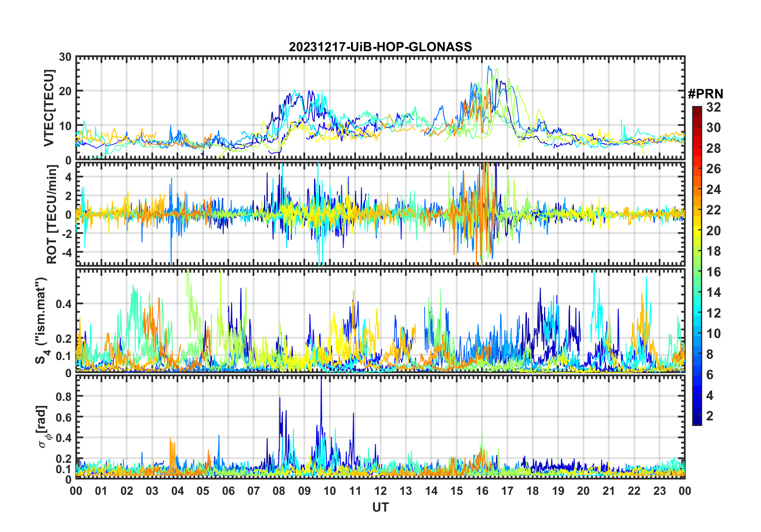Click x-axis hour tick label 05
This screenshot has height=532, width=761.
[203, 491]
